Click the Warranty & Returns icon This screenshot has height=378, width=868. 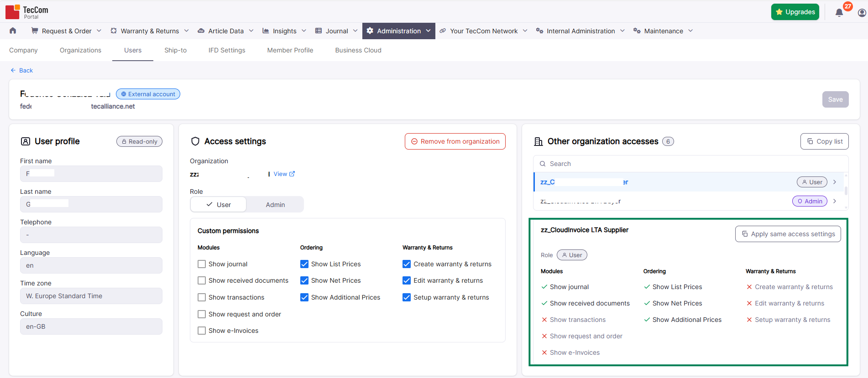(x=114, y=31)
